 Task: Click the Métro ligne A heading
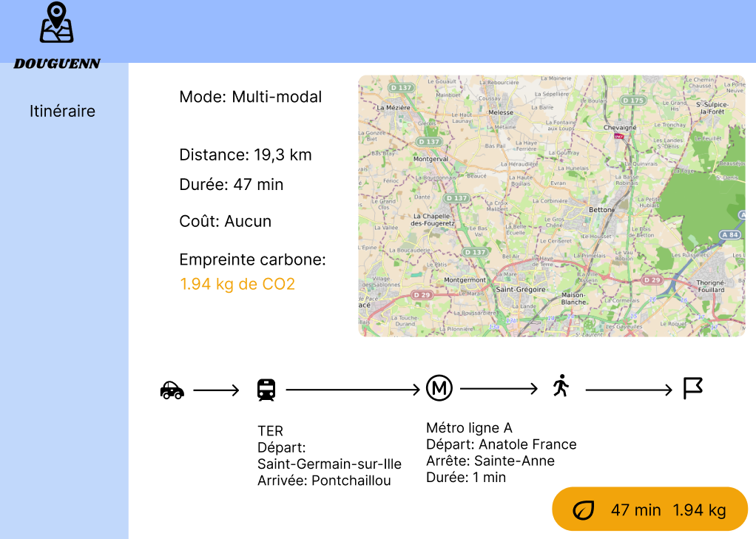[x=469, y=428]
